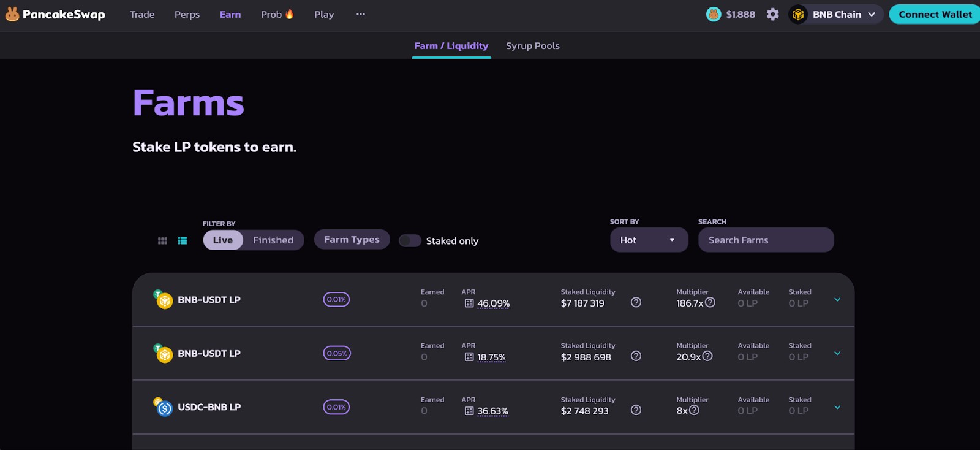Open the Perps menu
This screenshot has width=980, height=450.
[x=187, y=14]
